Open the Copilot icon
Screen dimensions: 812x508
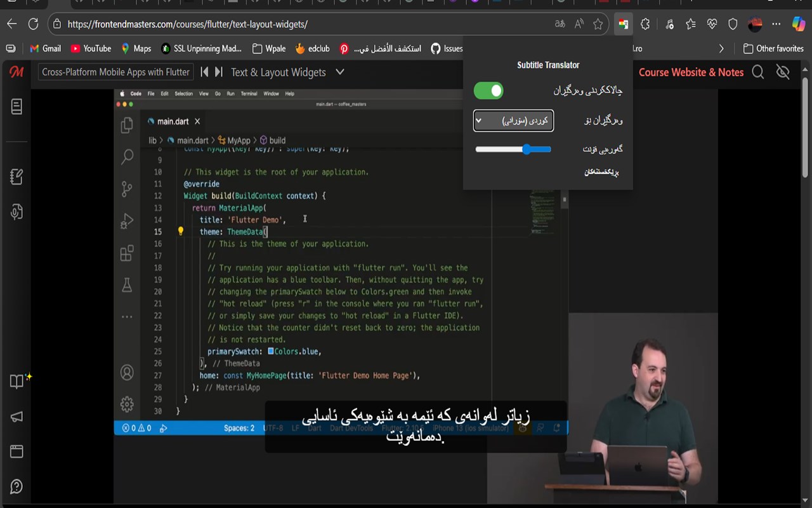tap(799, 24)
